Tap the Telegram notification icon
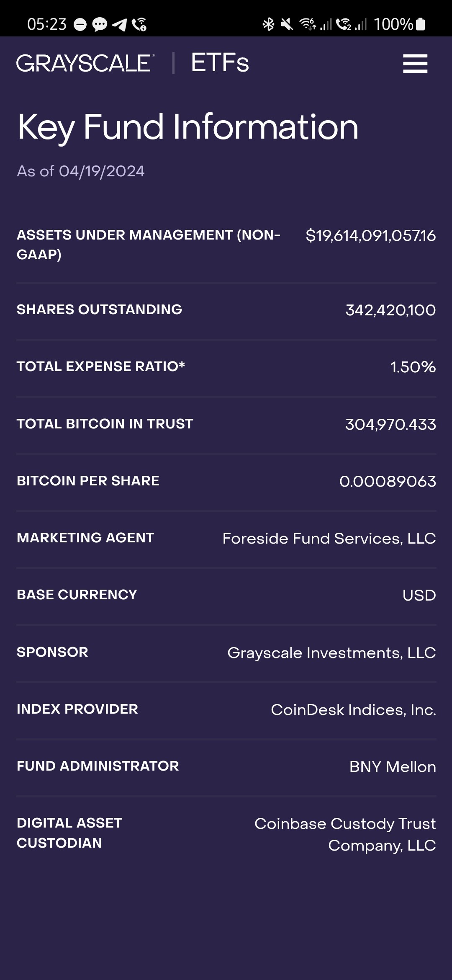The width and height of the screenshot is (452, 980). click(120, 25)
